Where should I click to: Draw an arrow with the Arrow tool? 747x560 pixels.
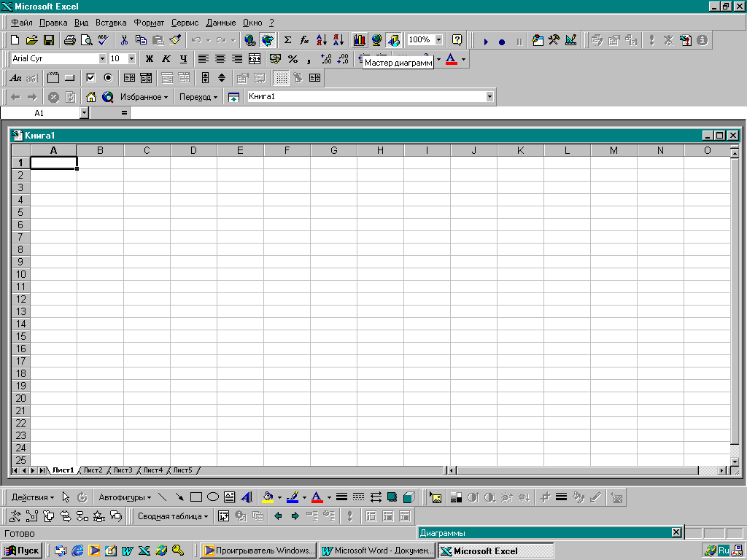(179, 497)
